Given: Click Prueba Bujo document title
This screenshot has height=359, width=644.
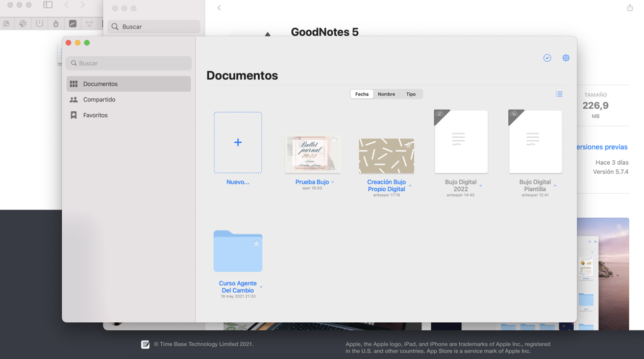Looking at the screenshot, I should (312, 182).
